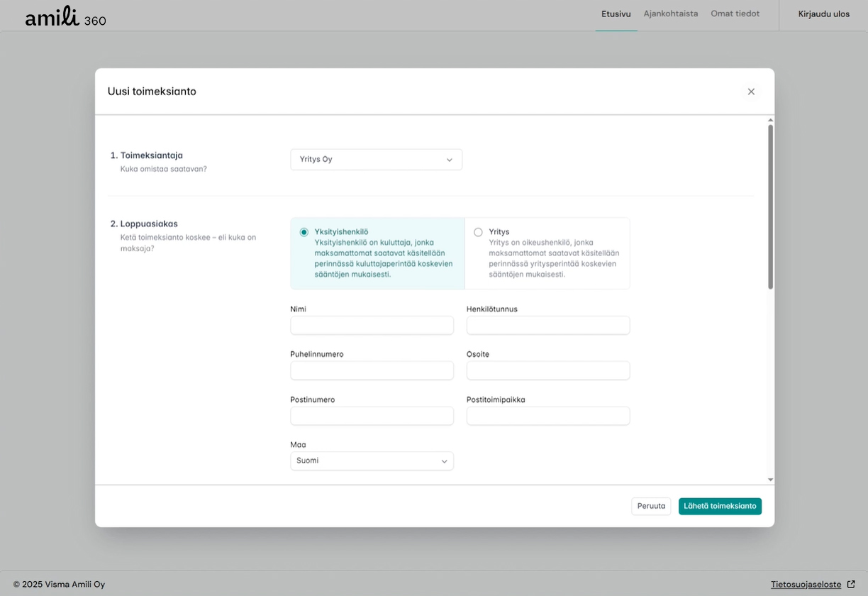Select the Yritys radio option
The width and height of the screenshot is (868, 596).
click(478, 232)
